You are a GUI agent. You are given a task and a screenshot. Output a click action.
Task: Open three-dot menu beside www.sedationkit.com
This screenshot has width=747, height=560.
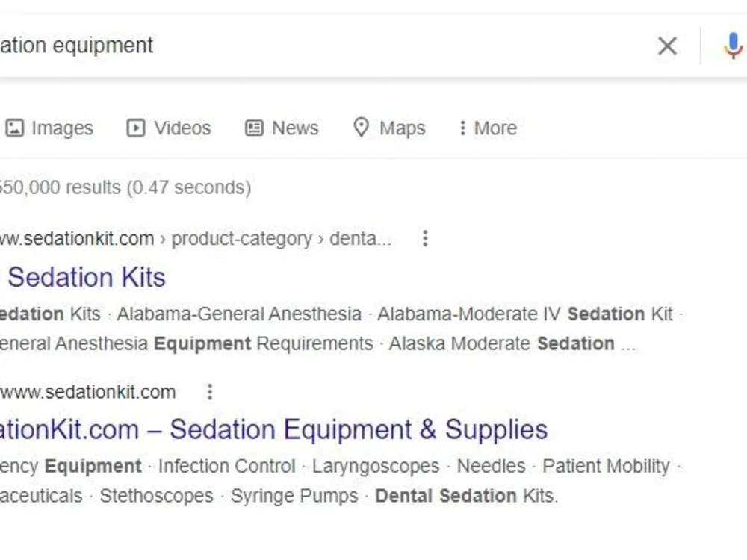click(x=210, y=392)
